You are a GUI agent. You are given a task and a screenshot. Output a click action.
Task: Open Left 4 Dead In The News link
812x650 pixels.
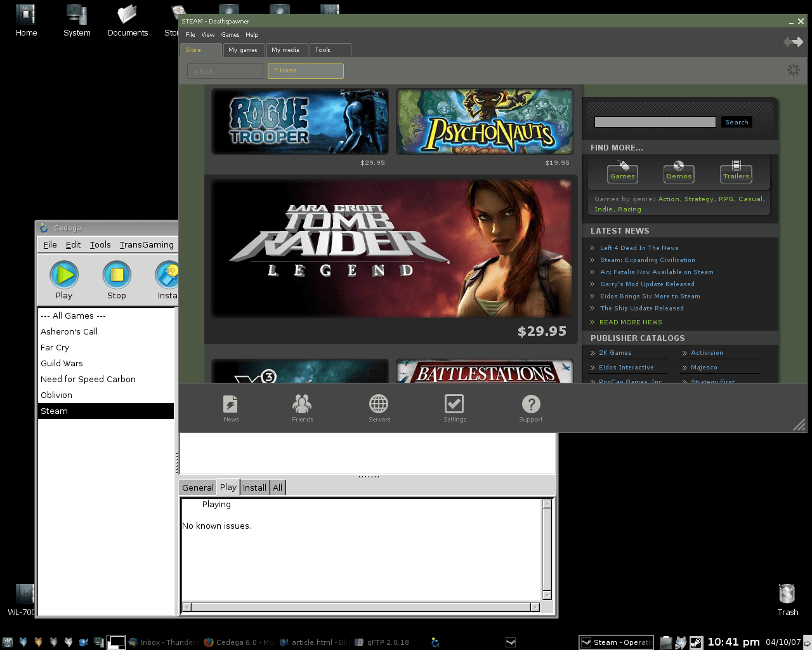point(639,248)
